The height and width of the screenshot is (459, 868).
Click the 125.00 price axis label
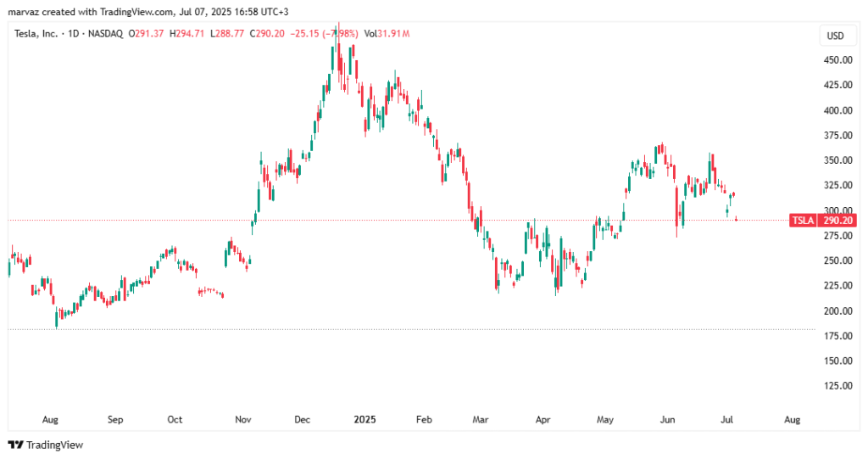[838, 386]
